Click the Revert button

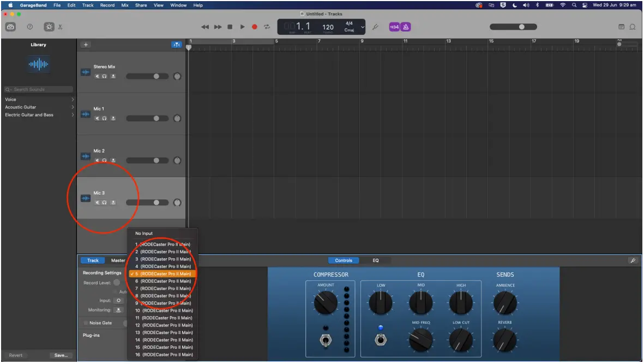point(16,355)
